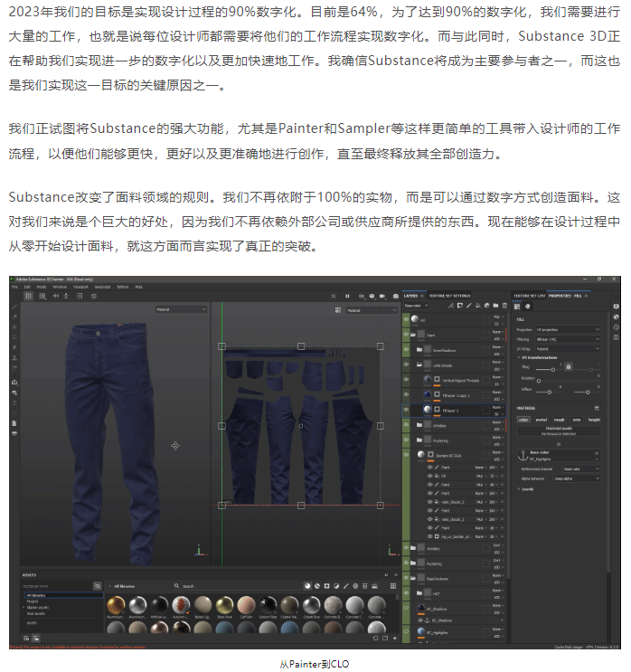
Task: Click the add folder icon in Layers
Action: (x=495, y=306)
